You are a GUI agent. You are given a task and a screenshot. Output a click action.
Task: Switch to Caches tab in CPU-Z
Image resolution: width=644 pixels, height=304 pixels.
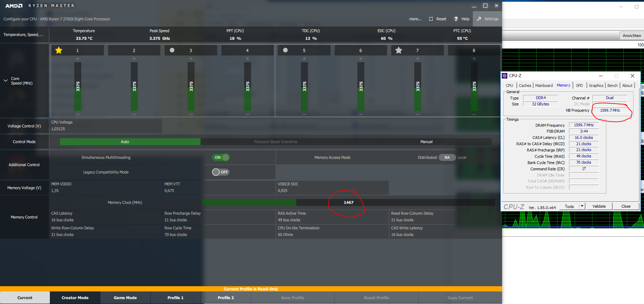pos(525,86)
